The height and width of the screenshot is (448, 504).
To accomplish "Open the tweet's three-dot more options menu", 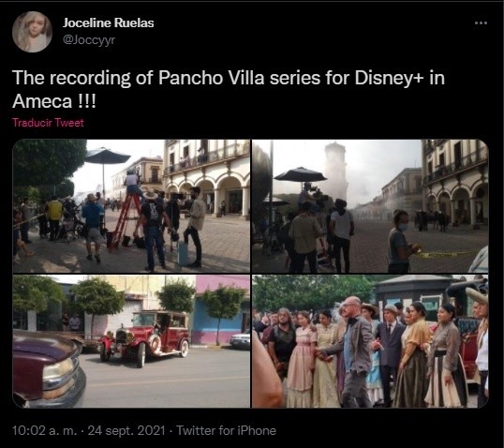I will click(481, 22).
